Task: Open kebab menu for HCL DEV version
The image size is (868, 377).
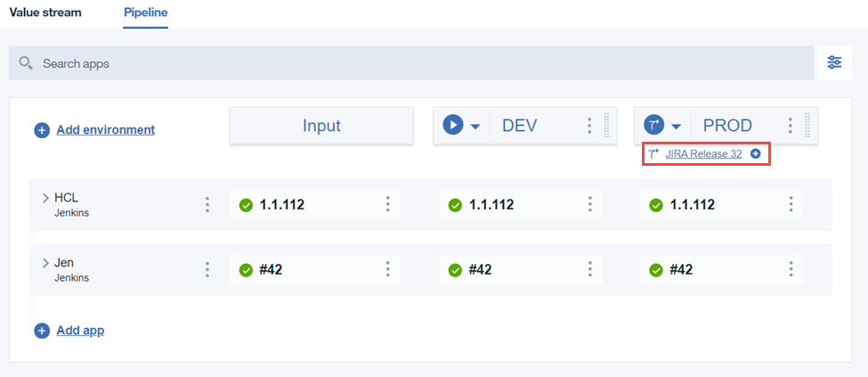Action: point(590,204)
